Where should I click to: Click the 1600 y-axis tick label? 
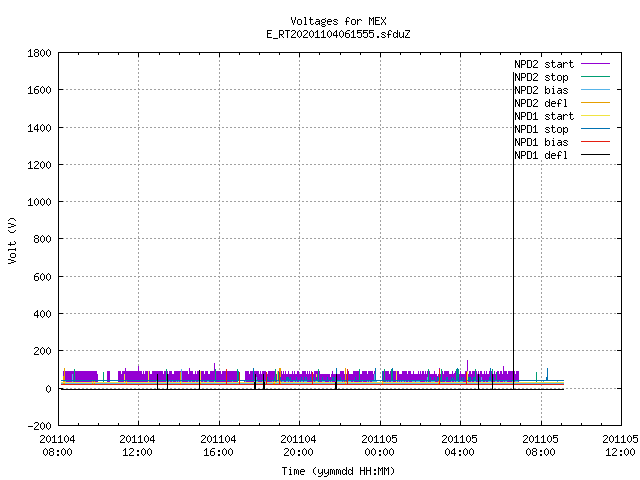click(x=39, y=90)
